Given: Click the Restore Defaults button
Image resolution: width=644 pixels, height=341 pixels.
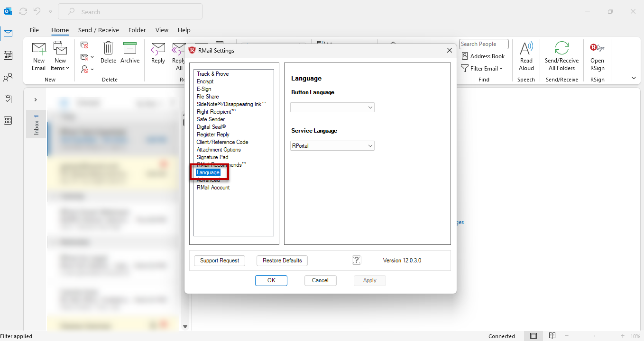Looking at the screenshot, I should tap(282, 260).
